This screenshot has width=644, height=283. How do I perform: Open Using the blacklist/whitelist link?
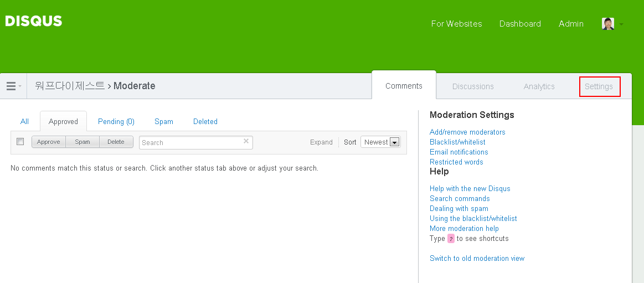point(473,219)
